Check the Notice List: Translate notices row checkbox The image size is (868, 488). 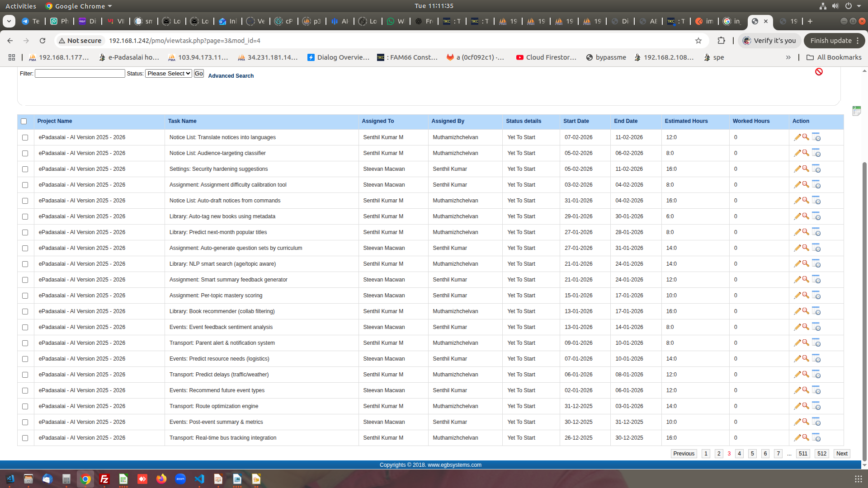(25, 137)
